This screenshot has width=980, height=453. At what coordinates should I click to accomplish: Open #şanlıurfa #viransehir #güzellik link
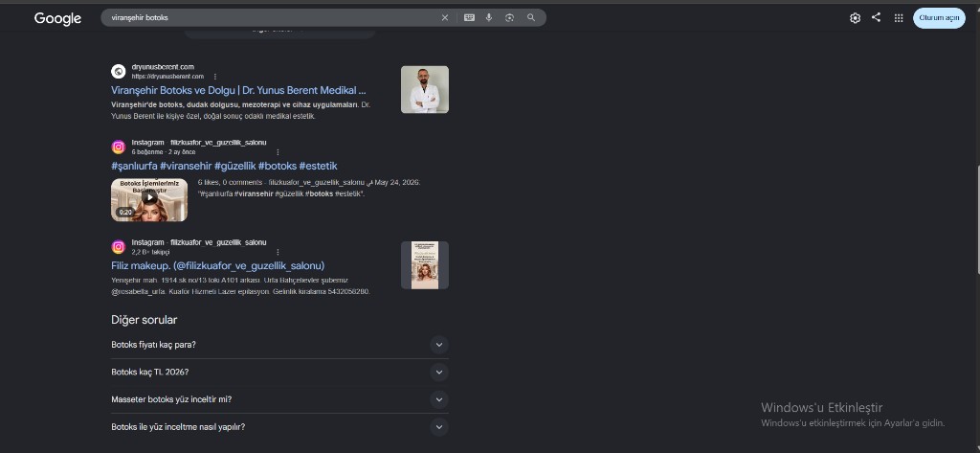click(224, 166)
